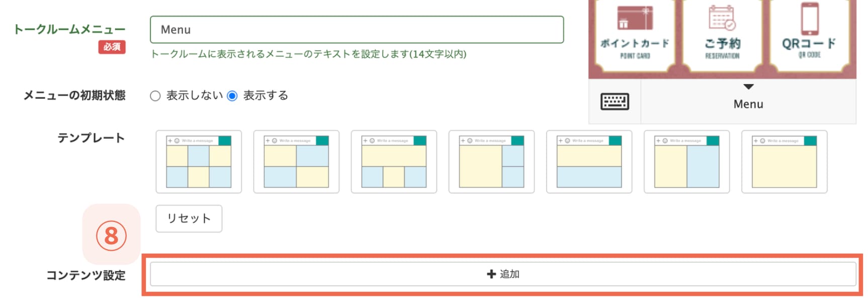Select the last single-panel template

(784, 162)
